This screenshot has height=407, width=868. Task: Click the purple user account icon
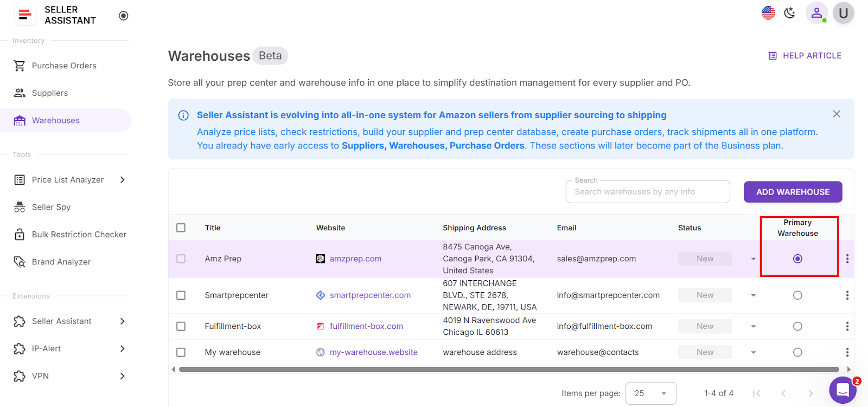pyautogui.click(x=816, y=13)
